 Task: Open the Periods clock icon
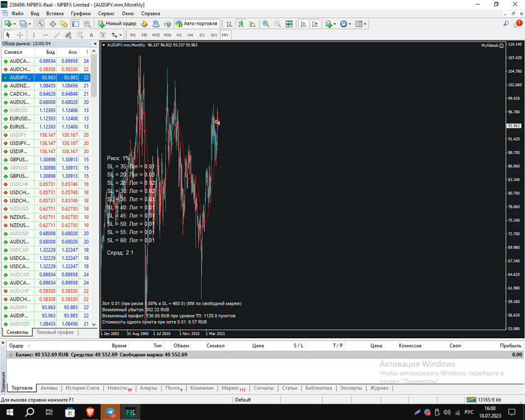point(343,24)
